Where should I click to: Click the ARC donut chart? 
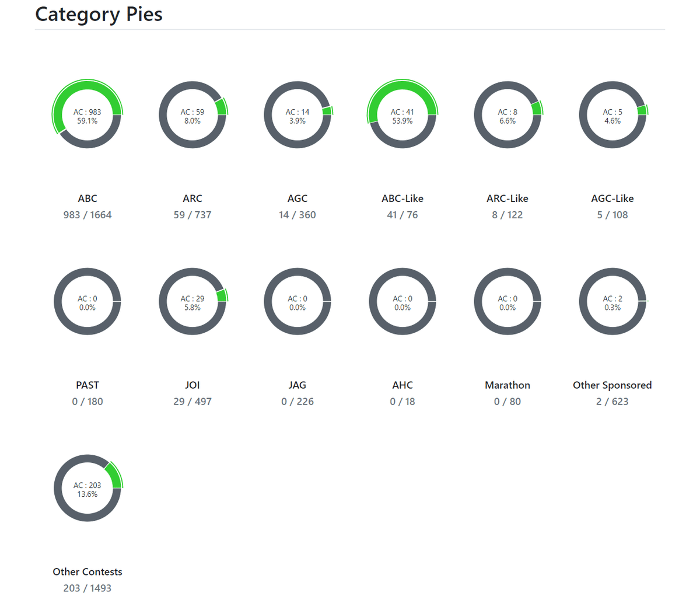pos(192,115)
